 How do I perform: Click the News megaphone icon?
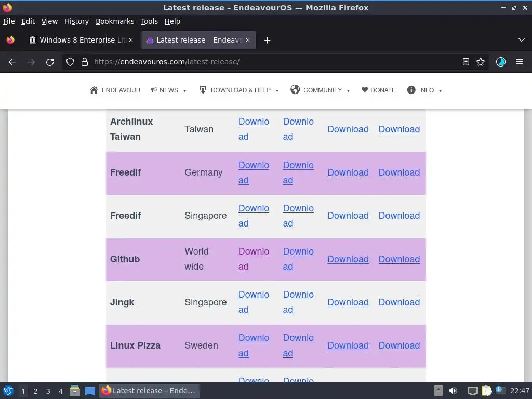154,90
